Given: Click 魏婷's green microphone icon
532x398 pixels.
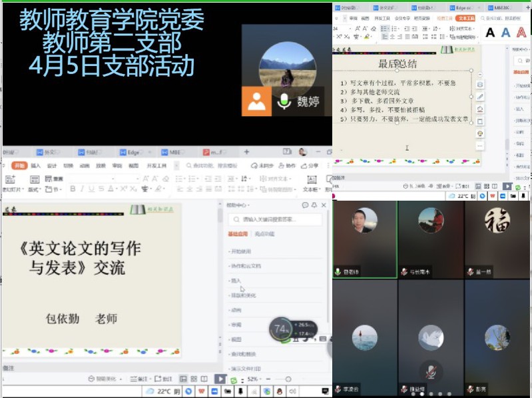Looking at the screenshot, I should [x=284, y=101].
